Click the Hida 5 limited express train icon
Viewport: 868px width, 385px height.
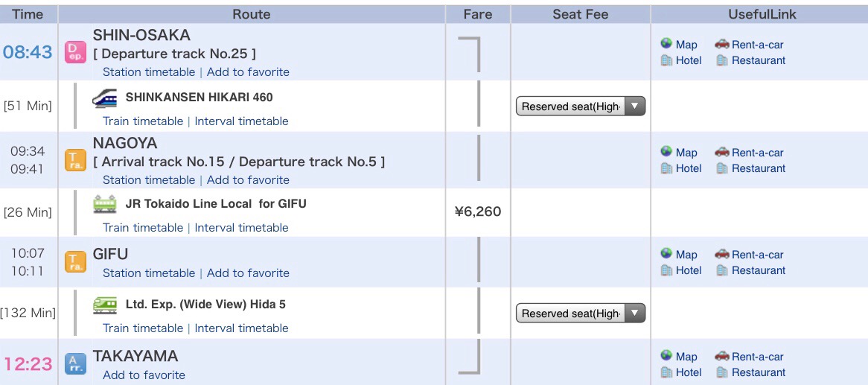tap(105, 305)
